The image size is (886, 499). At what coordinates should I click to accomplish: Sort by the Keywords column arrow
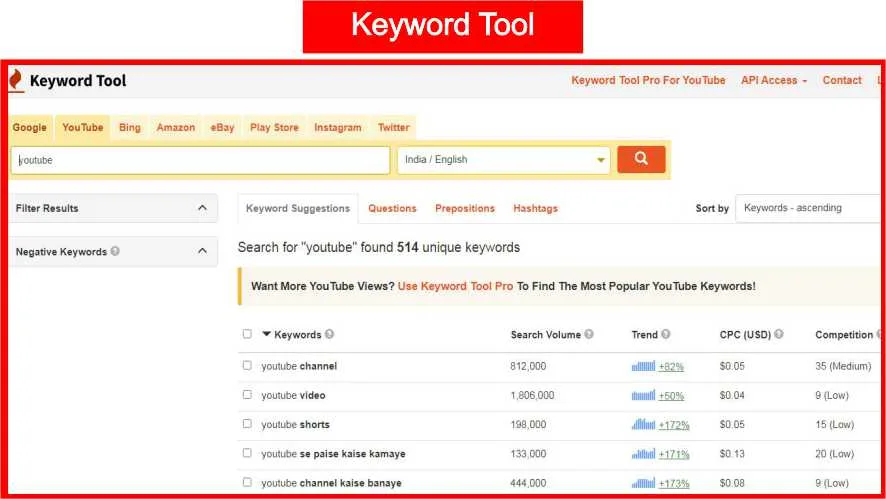[267, 334]
